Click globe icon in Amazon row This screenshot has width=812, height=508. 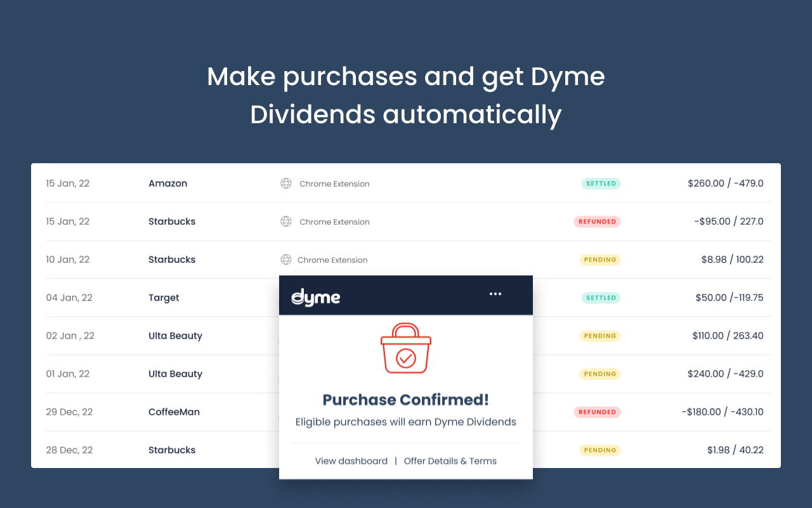click(x=286, y=184)
